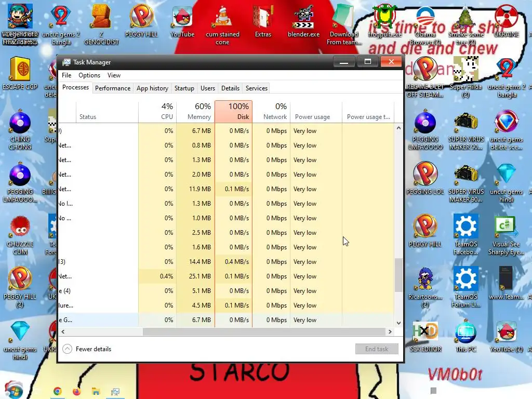Screen dimensions: 532x399
Task: Switch to the App history tab
Action: [152, 88]
